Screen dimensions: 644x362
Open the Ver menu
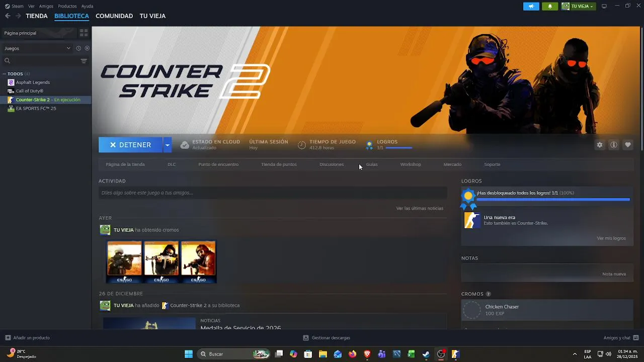(31, 6)
